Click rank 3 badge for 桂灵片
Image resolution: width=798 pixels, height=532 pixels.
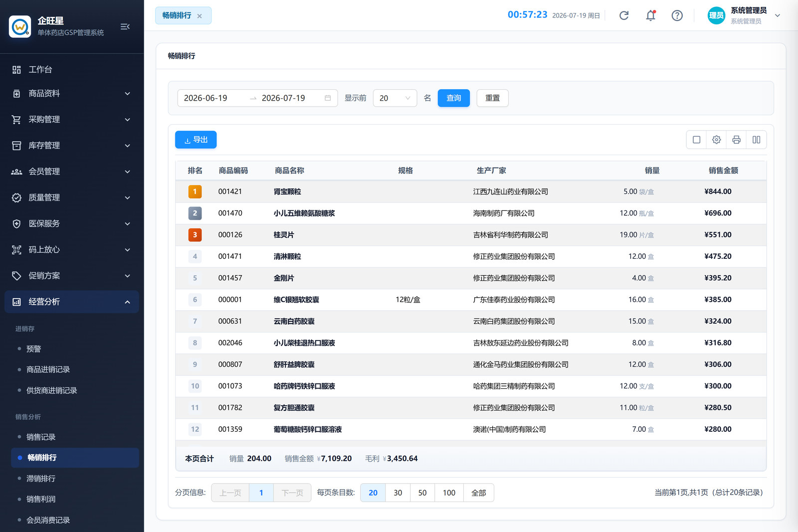tap(195, 234)
